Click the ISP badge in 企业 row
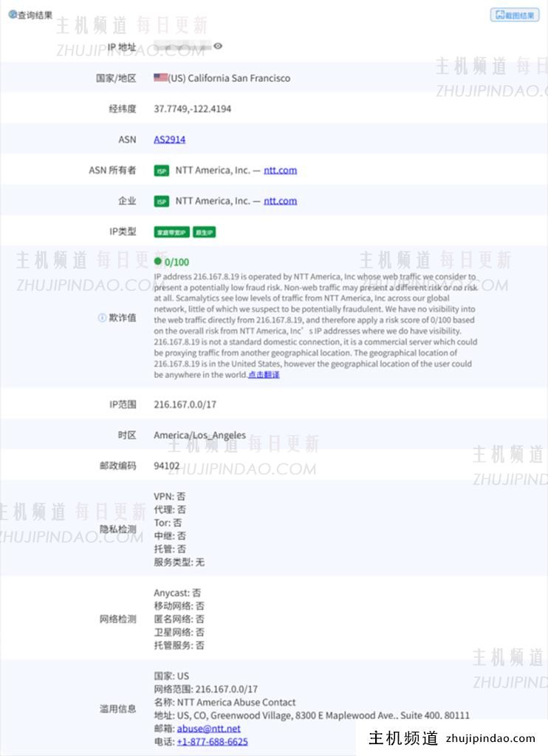The height and width of the screenshot is (756, 548). pos(162,202)
